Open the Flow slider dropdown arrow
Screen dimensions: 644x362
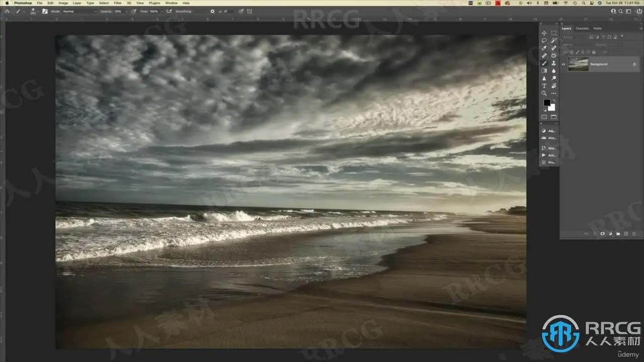pos(162,11)
